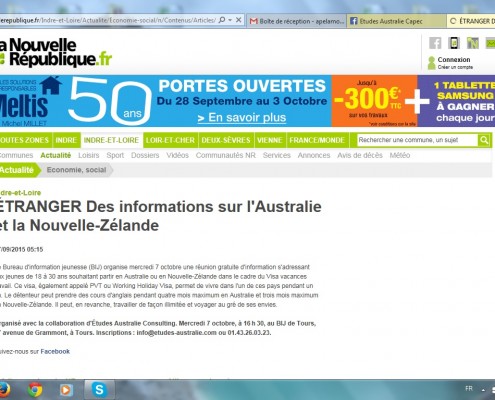Viewport: 495px width, 400px height.
Task: Click the green search magnifier button
Action: 484,140
